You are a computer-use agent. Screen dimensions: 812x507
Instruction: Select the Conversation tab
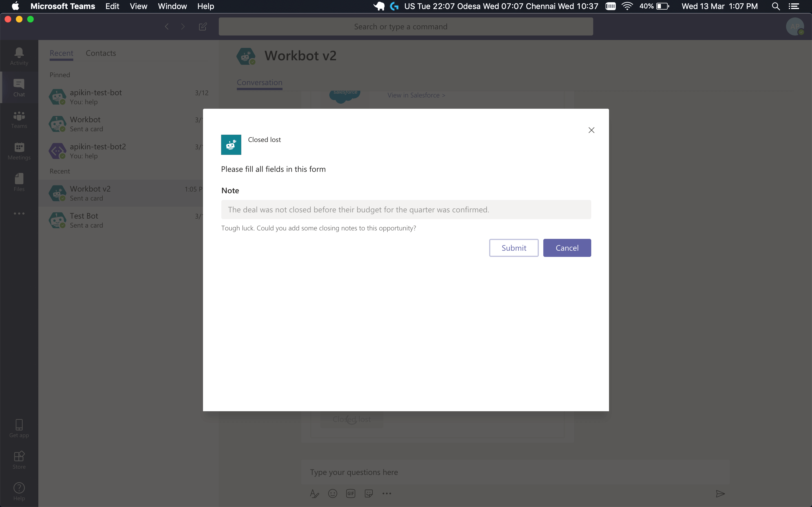tap(260, 82)
